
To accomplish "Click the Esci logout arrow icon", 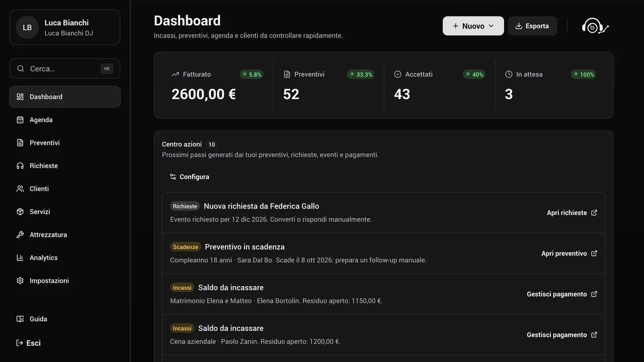I will (x=20, y=343).
